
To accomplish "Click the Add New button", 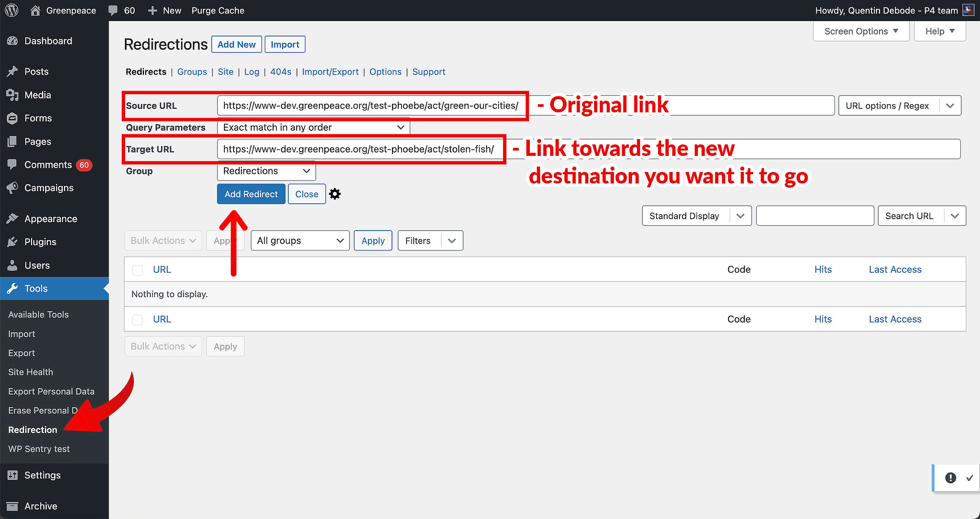I will click(237, 44).
